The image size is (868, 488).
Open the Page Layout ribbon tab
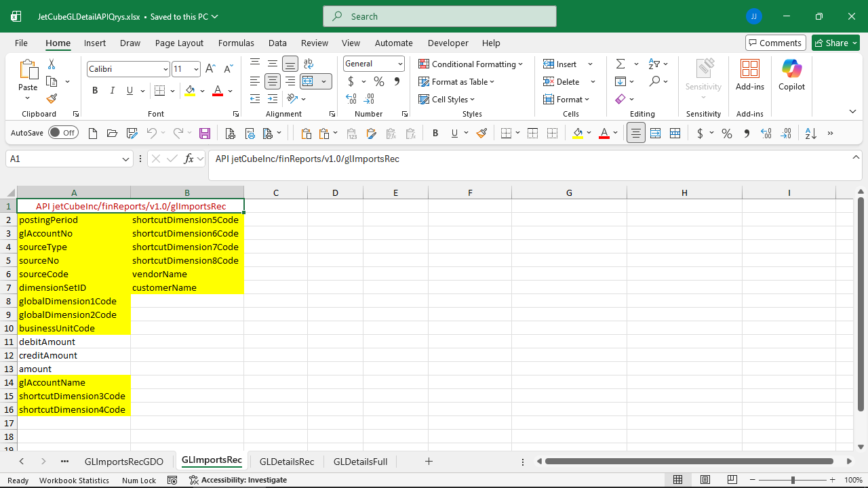(179, 43)
